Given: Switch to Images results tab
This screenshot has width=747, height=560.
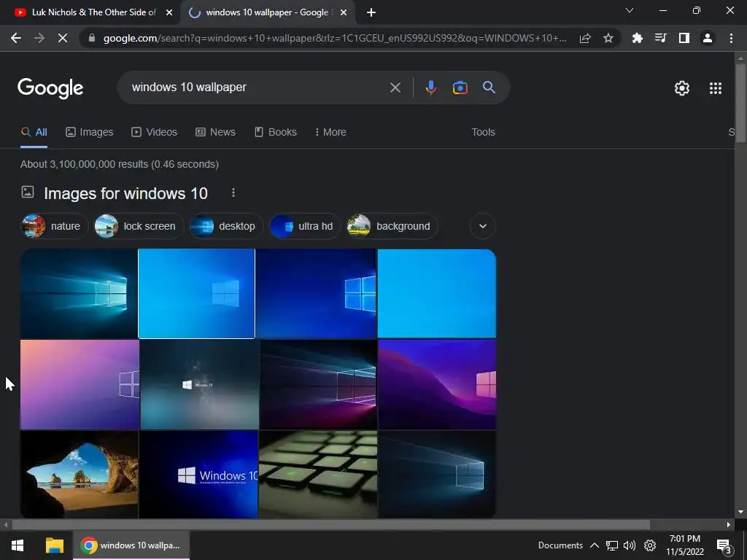Looking at the screenshot, I should (x=90, y=133).
